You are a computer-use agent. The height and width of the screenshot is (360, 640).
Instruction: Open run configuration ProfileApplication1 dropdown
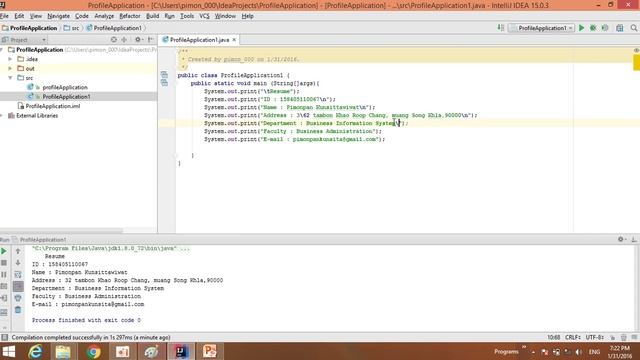pos(542,28)
